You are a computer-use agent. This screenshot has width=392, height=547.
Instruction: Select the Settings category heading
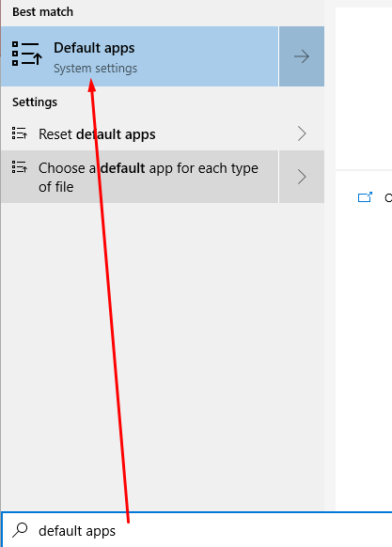coord(35,102)
